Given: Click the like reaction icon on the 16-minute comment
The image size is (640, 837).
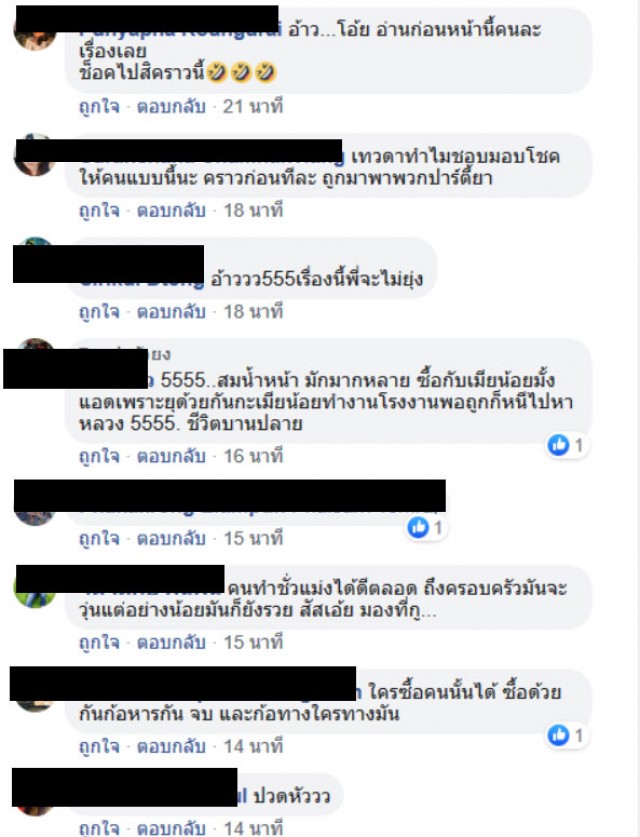Looking at the screenshot, I should (x=559, y=445).
